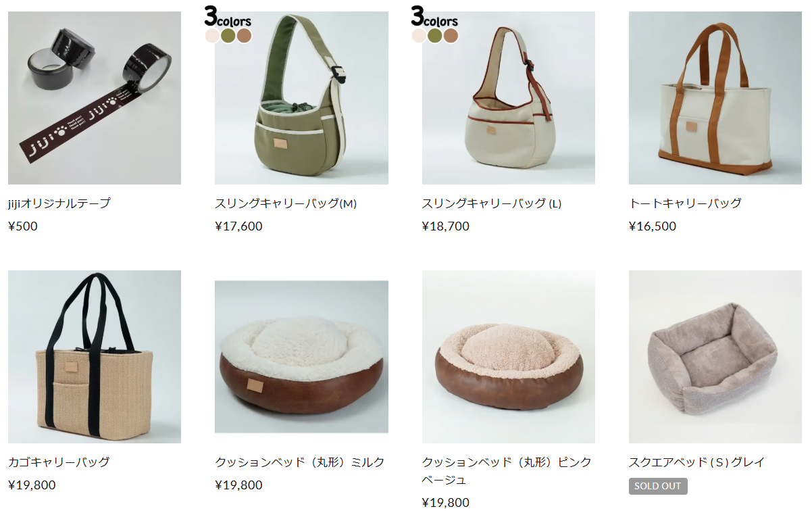
Task: Select the green swatch on sling bag (M)
Action: point(228,36)
